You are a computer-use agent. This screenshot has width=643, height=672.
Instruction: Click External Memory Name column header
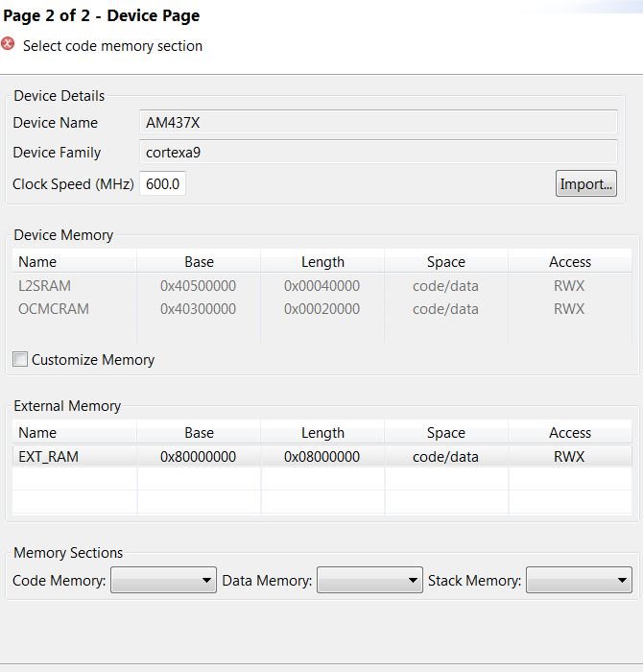[38, 433]
